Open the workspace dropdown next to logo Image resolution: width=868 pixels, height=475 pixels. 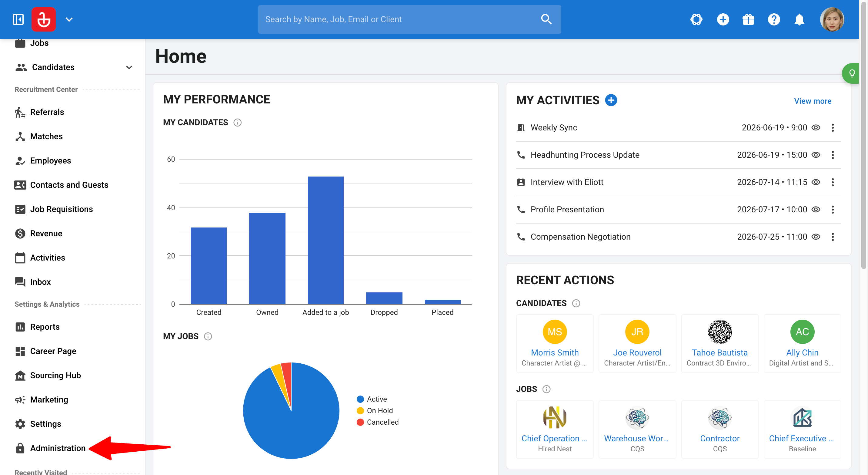click(69, 19)
